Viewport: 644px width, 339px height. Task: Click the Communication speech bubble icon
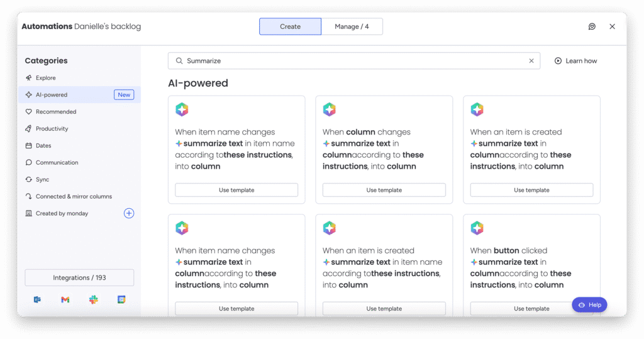[x=29, y=162]
